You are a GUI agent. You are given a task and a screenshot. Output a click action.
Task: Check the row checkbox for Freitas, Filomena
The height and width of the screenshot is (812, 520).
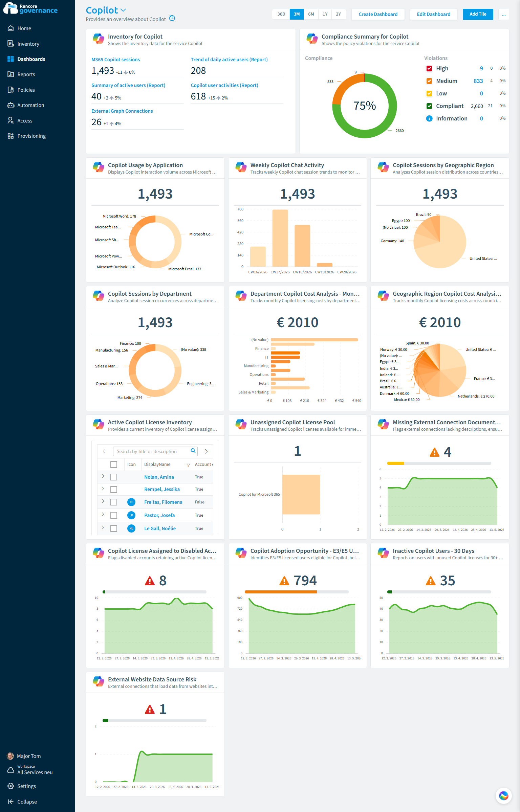pos(114,502)
